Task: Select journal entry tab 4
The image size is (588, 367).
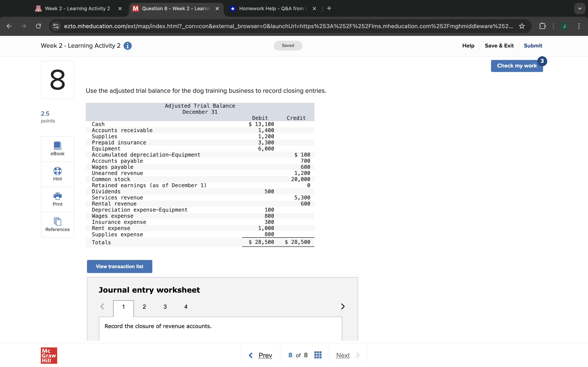Action: tap(186, 307)
